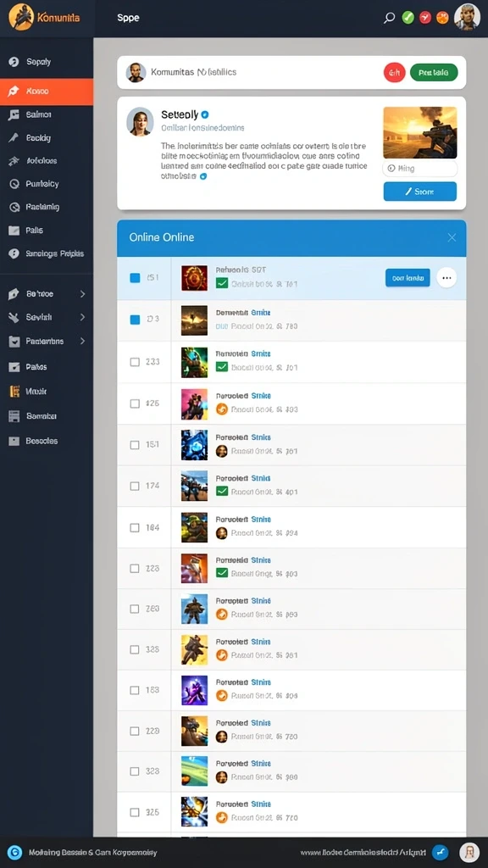
Task: Click the green check status icon in row 233
Action: click(222, 366)
